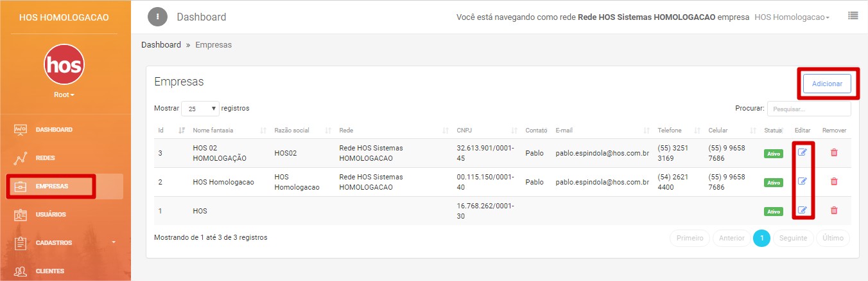
Task: Click the round Dashboard header icon
Action: coord(157,17)
